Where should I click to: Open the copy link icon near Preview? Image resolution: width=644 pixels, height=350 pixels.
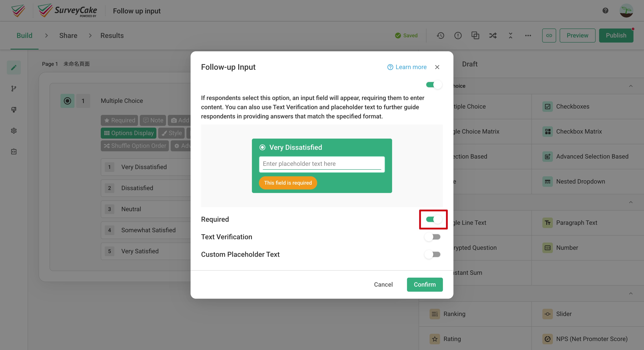click(x=549, y=35)
